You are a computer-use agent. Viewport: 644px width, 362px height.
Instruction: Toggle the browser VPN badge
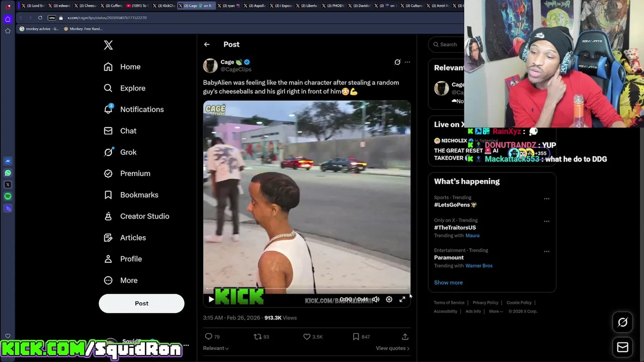(x=52, y=18)
